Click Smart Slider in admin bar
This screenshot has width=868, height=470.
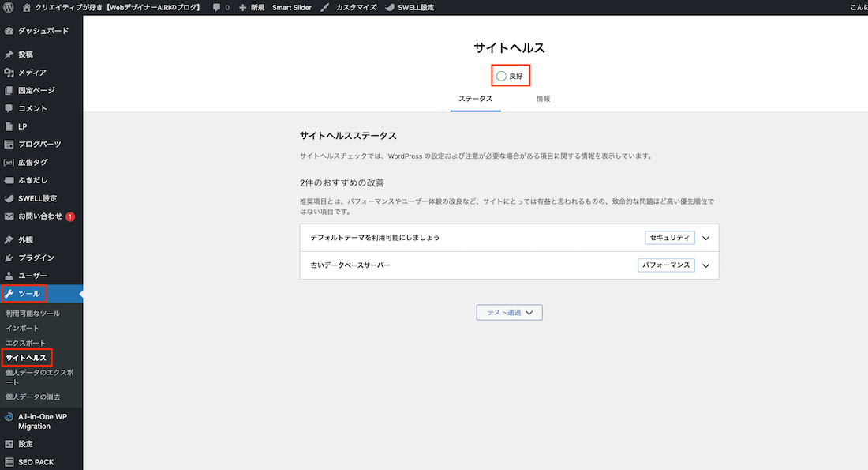[292, 7]
